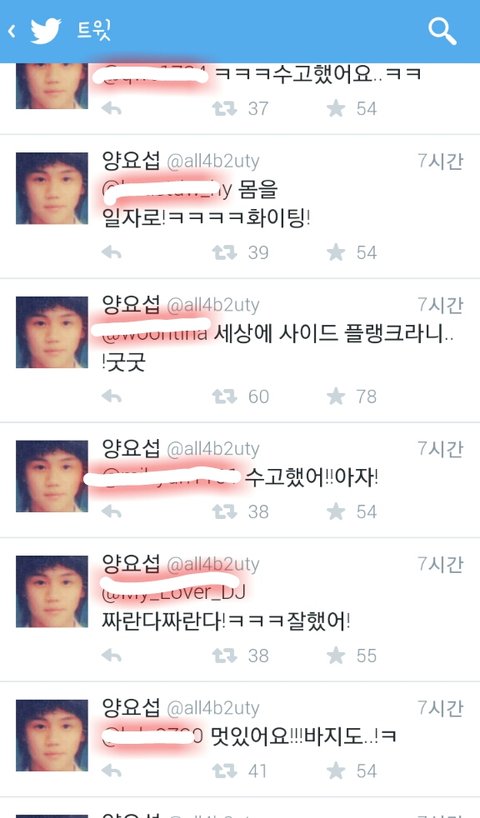The image size is (480, 818).
Task: Tap the Twitter bird logo
Action: click(x=45, y=31)
